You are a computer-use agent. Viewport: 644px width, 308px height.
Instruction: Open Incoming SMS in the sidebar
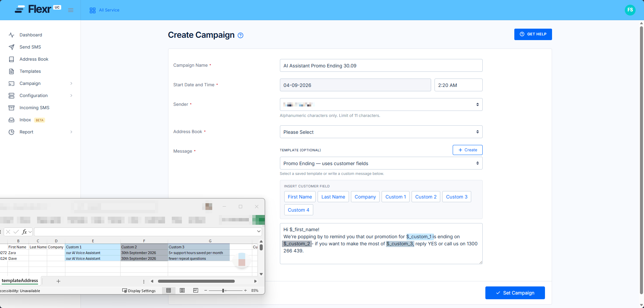pyautogui.click(x=34, y=107)
